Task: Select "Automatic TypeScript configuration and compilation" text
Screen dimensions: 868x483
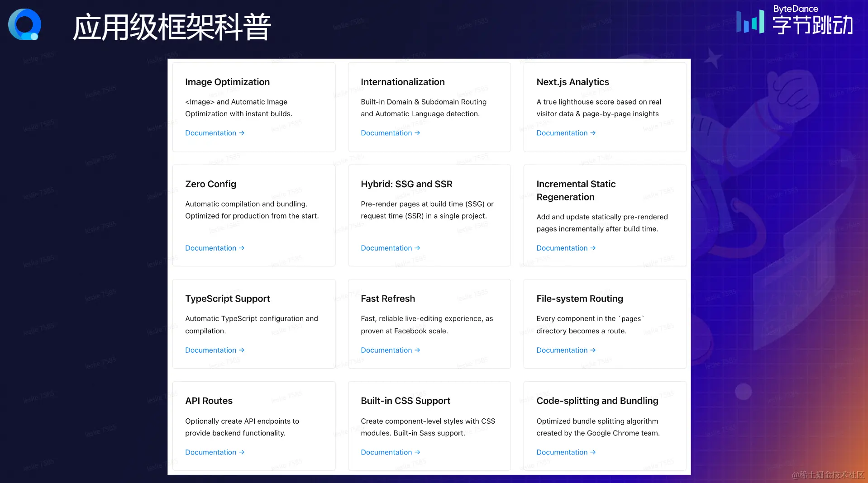Action: (252, 325)
